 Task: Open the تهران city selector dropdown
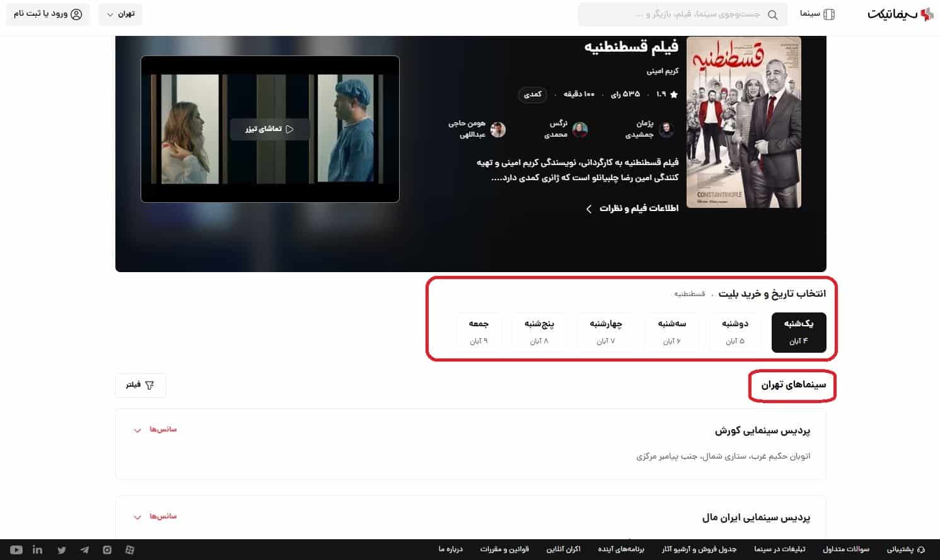[x=120, y=14]
